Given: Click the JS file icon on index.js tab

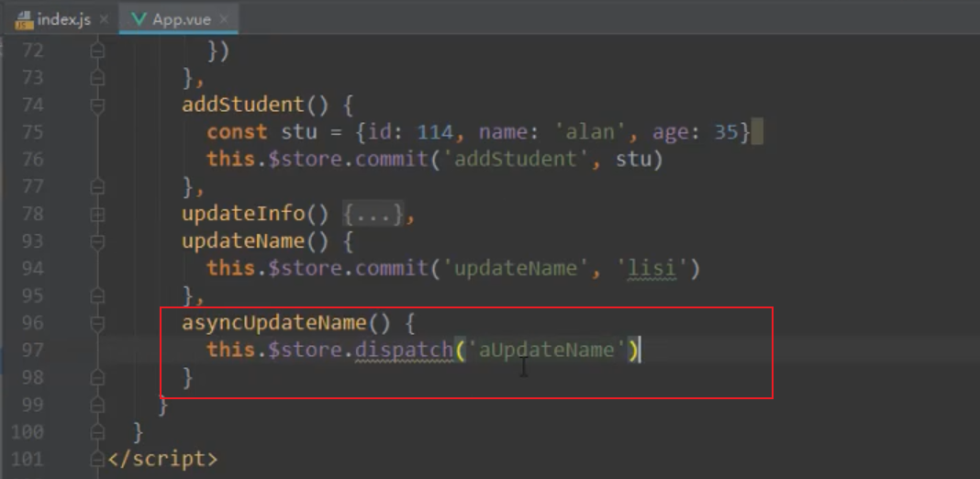Looking at the screenshot, I should [24, 20].
